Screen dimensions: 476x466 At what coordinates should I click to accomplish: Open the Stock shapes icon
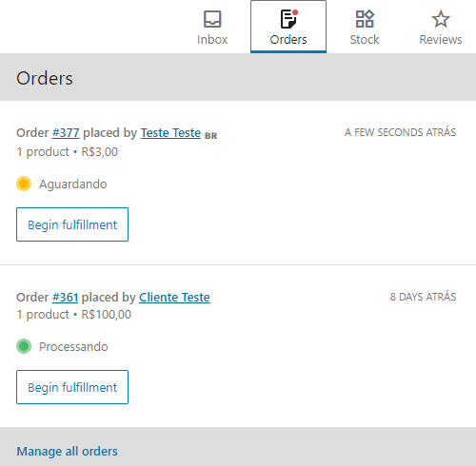(x=365, y=19)
